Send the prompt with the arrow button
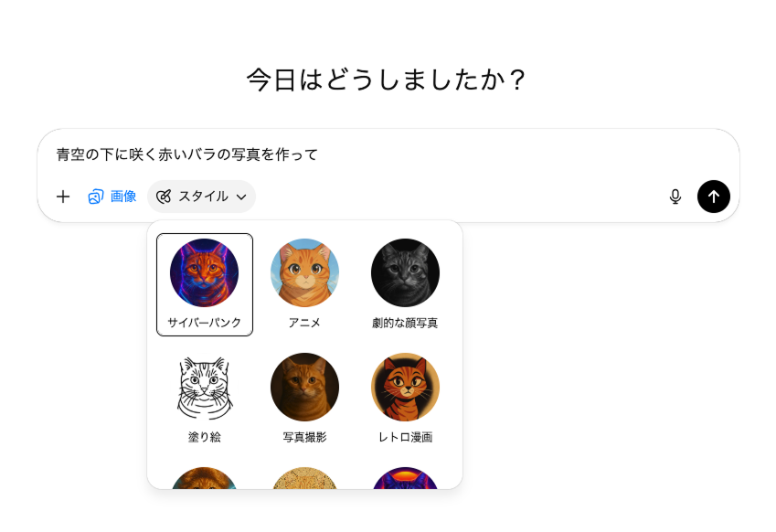Viewport: 776px width, 532px height. (x=713, y=197)
